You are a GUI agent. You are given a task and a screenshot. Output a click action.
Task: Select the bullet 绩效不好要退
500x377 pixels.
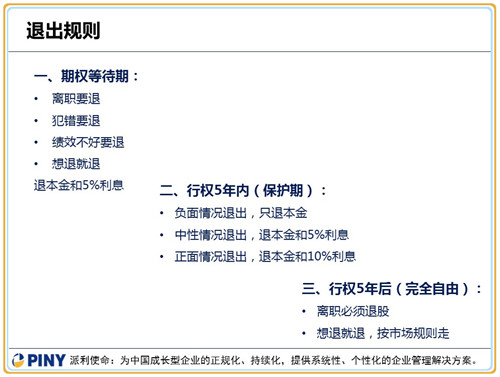(88, 142)
